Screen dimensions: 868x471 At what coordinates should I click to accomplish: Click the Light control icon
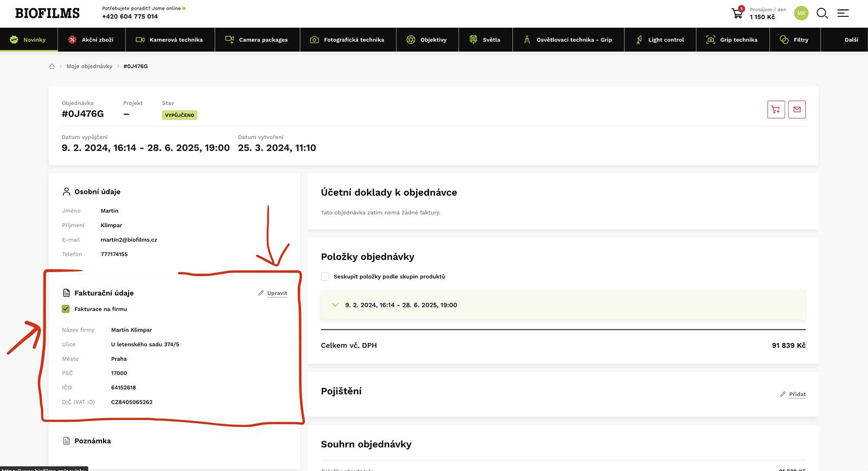tap(639, 40)
